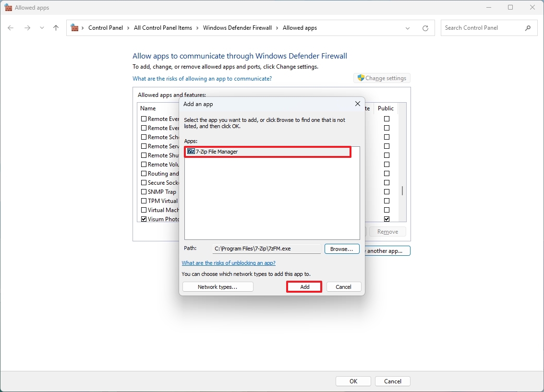This screenshot has width=544, height=392.
Task: Select Allowed apps breadcrumb
Action: (x=300, y=28)
